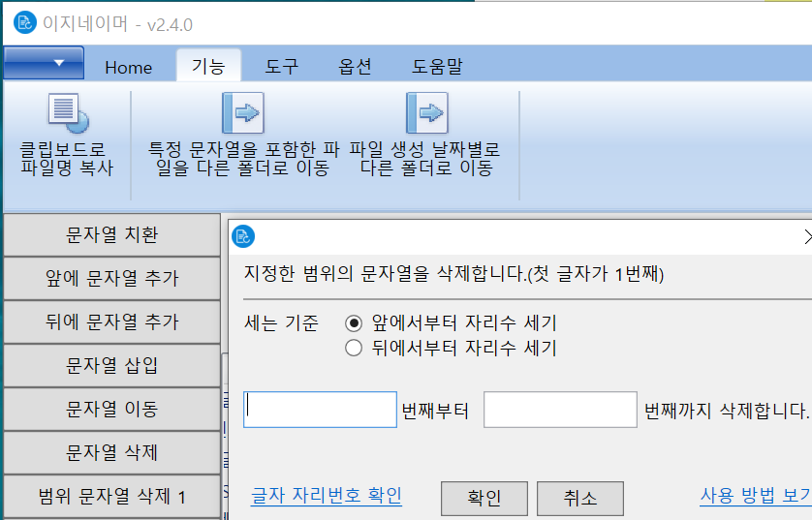Click the 뒤에 문자열 추가 button
This screenshot has height=520, width=812.
[111, 321]
